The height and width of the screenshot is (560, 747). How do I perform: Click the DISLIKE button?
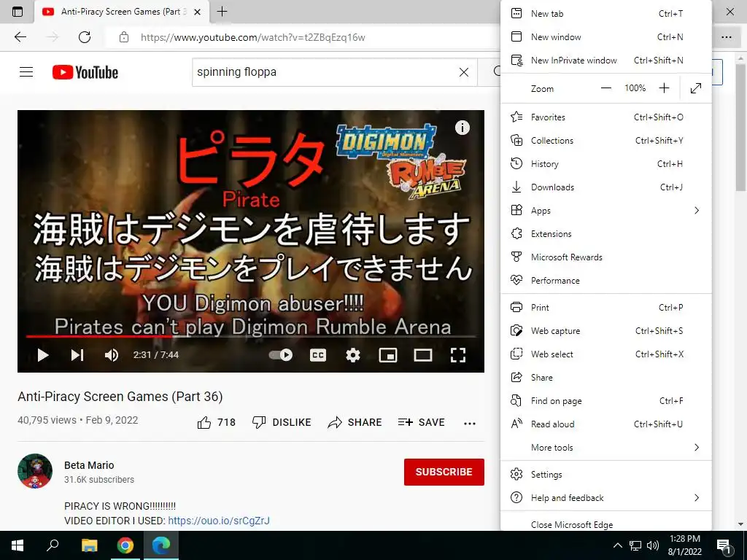[282, 422]
